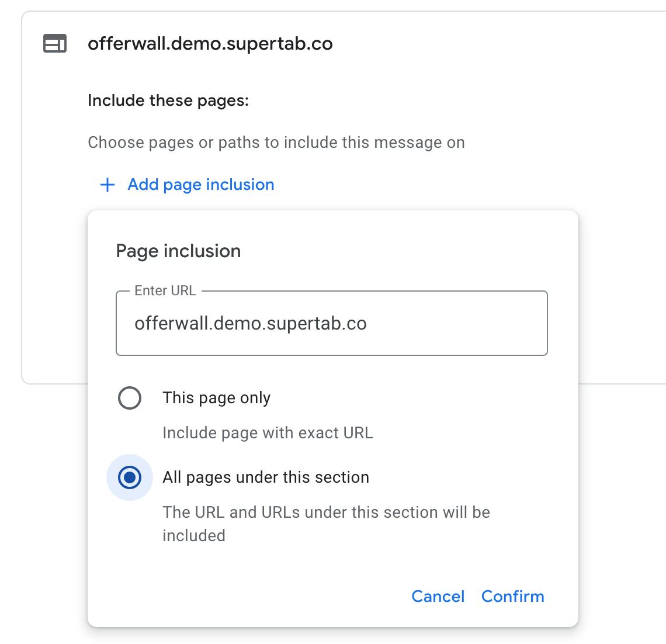This screenshot has width=666, height=644.
Task: Click the 'Enter URL' floating label
Action: coord(165,290)
